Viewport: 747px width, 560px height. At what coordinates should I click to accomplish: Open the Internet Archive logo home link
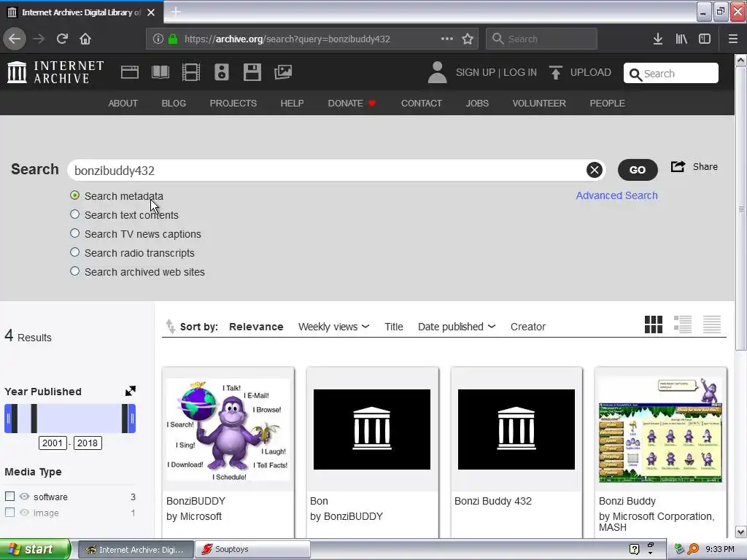(55, 72)
